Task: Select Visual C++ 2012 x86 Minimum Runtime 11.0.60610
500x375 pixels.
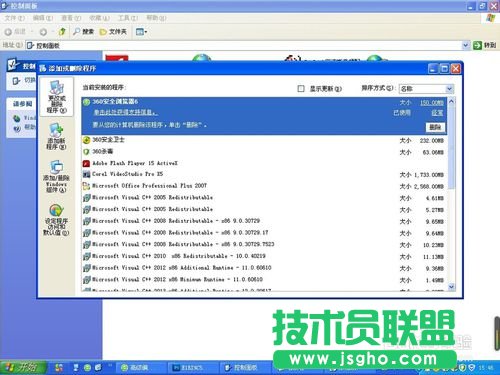Action: (x=264, y=280)
